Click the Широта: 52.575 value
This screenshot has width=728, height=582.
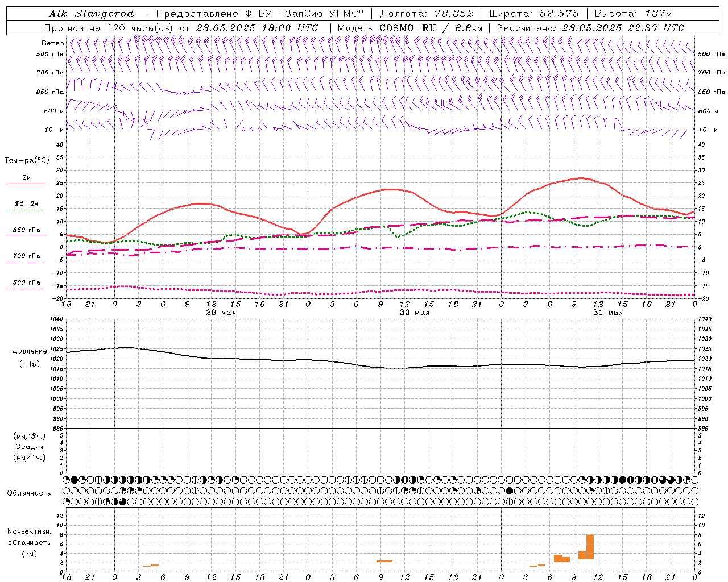[x=534, y=14]
